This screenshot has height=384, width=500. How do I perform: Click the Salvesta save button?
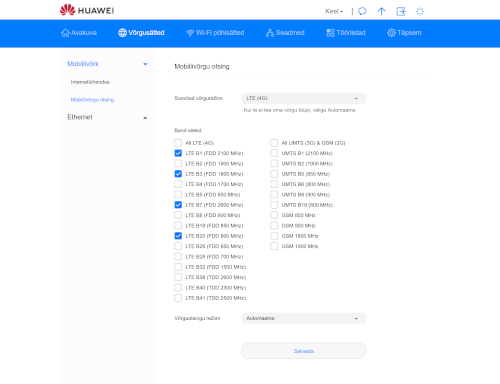[304, 351]
